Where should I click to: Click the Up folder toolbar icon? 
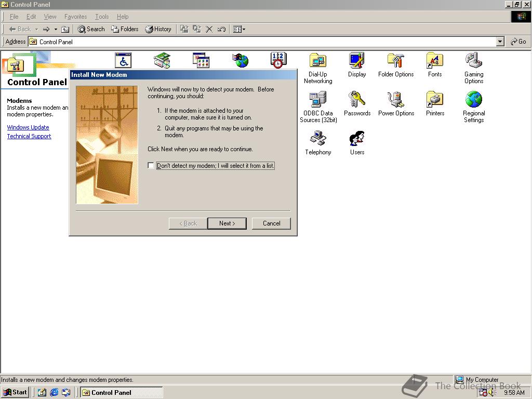pos(65,29)
